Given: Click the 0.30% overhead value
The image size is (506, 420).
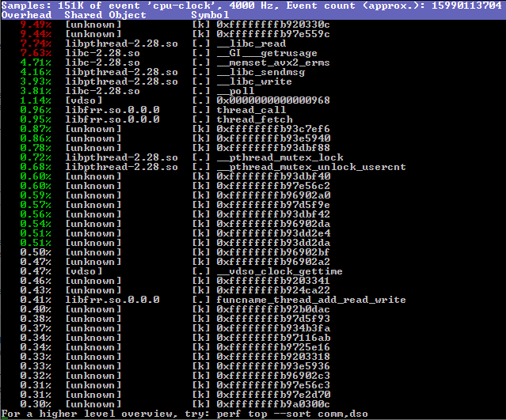Looking at the screenshot, I should tap(36, 404).
